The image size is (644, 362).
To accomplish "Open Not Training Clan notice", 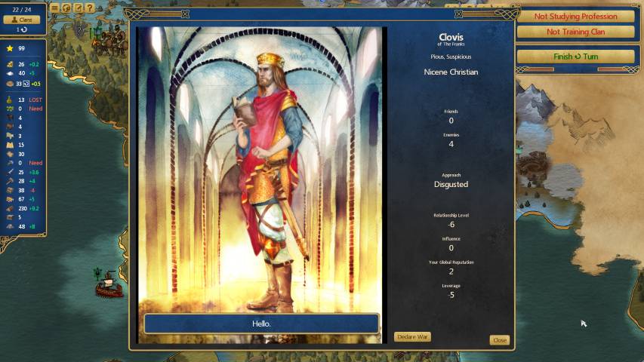I will pos(576,32).
